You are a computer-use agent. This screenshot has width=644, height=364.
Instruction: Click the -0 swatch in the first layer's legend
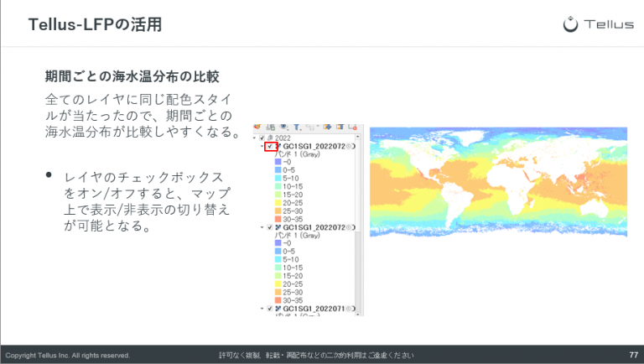click(x=278, y=162)
